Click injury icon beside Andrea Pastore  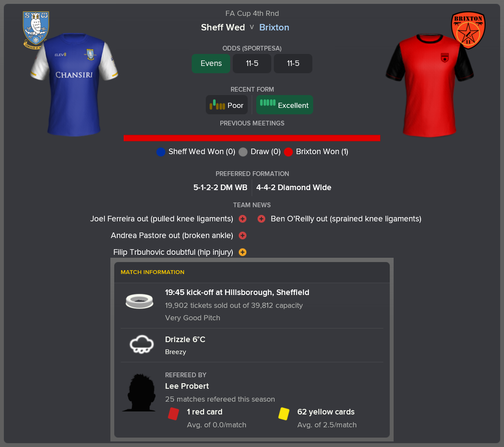243,236
